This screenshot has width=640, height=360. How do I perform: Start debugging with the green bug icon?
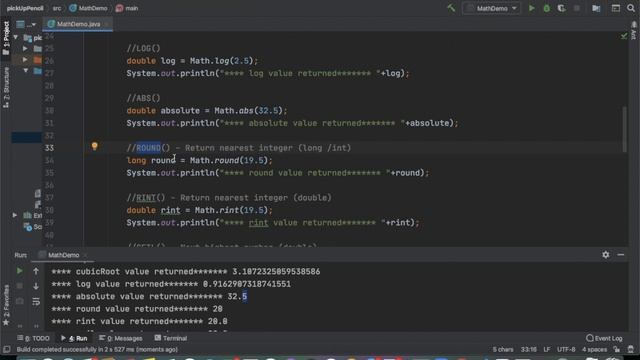click(x=547, y=8)
